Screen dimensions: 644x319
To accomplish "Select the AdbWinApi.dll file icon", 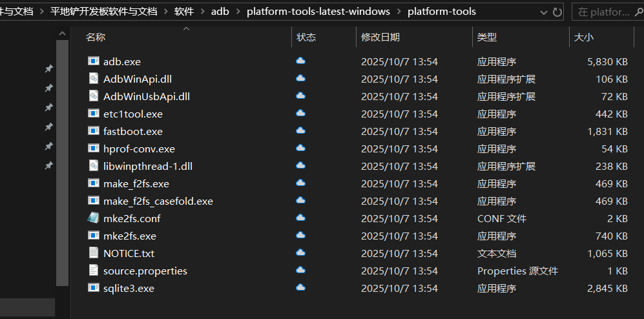I will click(94, 79).
